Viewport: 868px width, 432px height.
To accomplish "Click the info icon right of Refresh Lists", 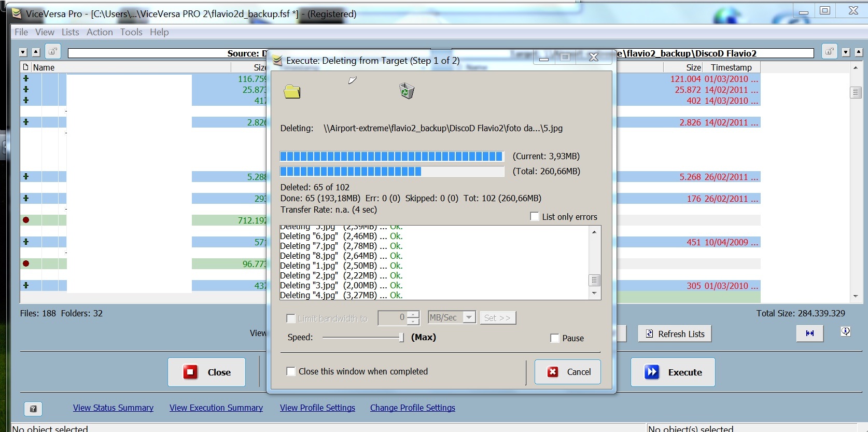I will click(846, 331).
